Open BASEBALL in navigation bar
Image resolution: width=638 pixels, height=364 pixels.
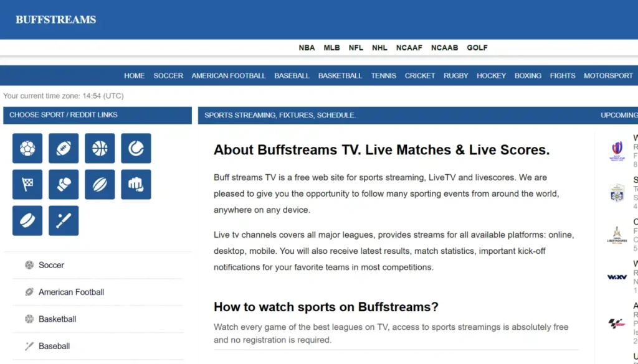click(x=292, y=75)
